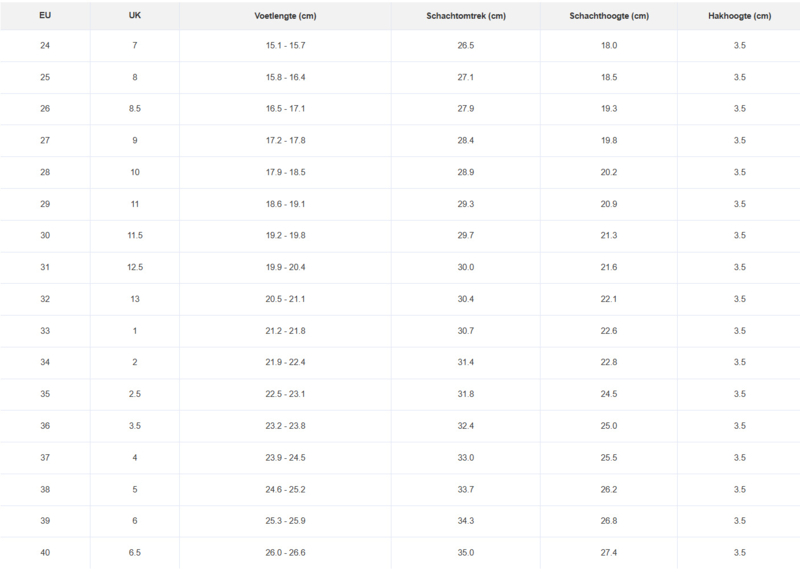This screenshot has height=572, width=800.
Task: Click UK size 8.5 cell
Action: point(135,109)
